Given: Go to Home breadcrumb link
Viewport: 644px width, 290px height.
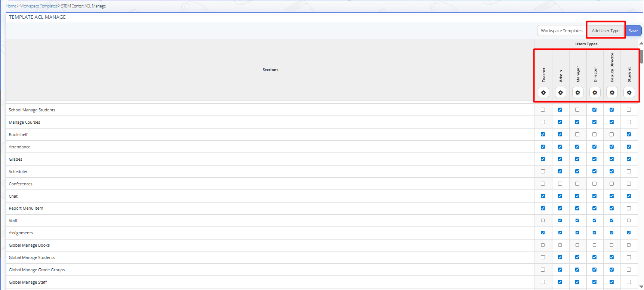Looking at the screenshot, I should (x=11, y=6).
